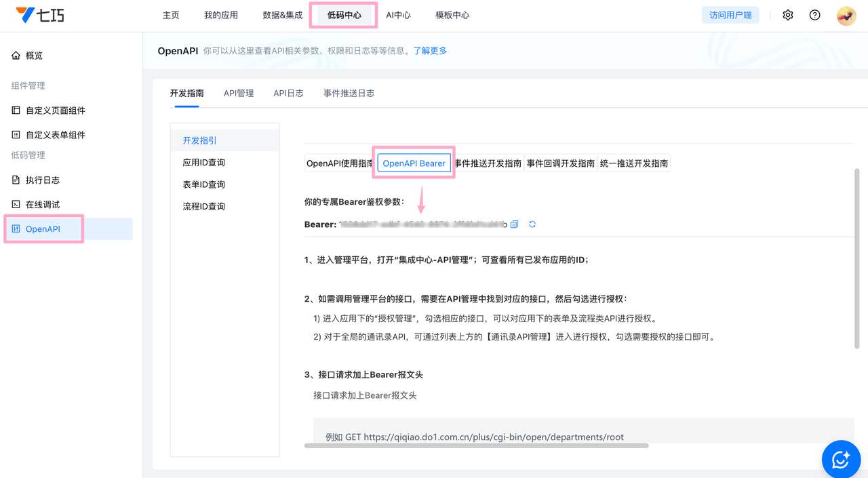
Task: Refresh the Bearer token with regenerate icon
Action: click(532, 224)
